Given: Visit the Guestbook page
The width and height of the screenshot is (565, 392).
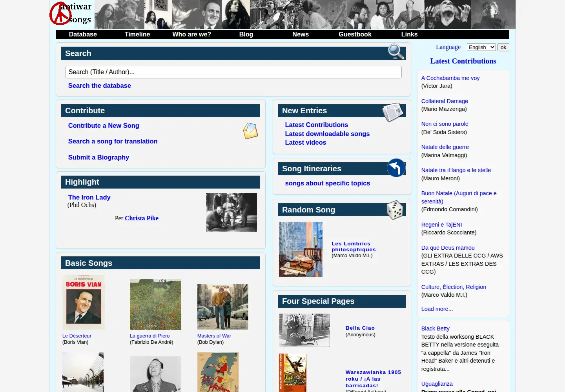Looking at the screenshot, I should click(355, 34).
